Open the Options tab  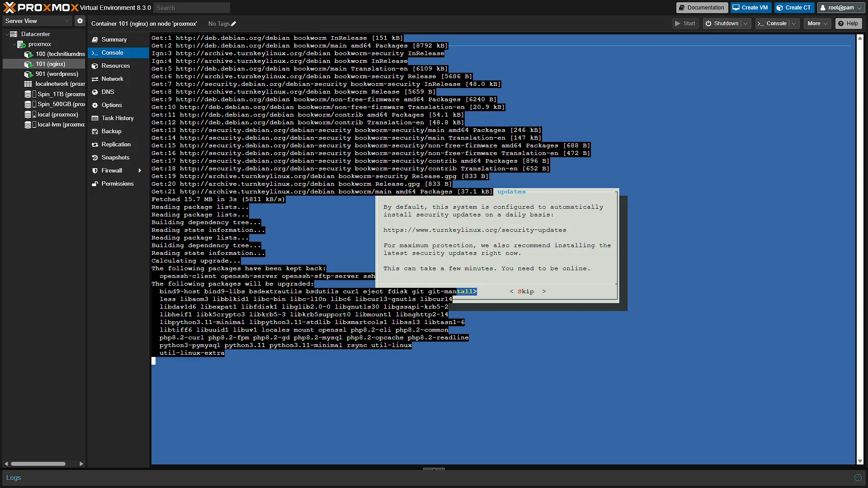point(118,105)
